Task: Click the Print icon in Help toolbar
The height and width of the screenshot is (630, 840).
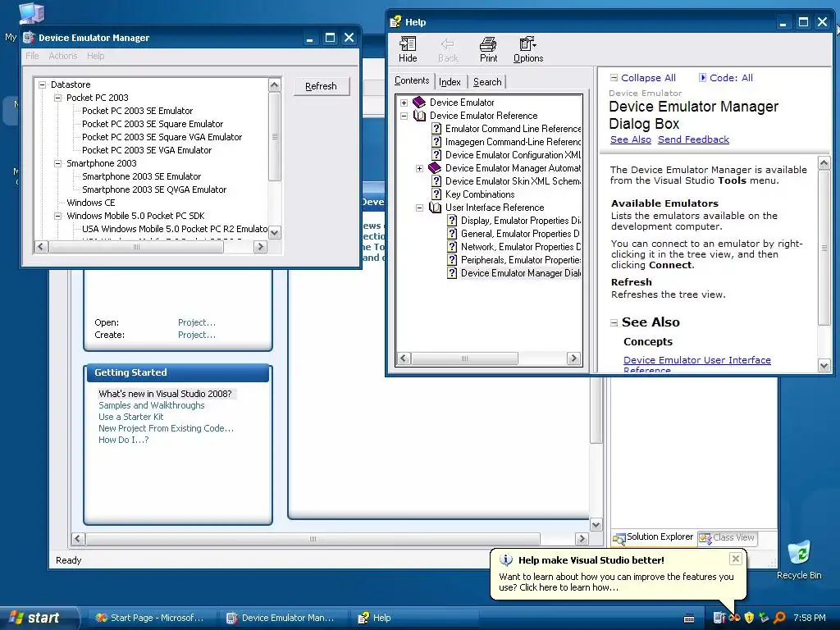Action: (488, 44)
